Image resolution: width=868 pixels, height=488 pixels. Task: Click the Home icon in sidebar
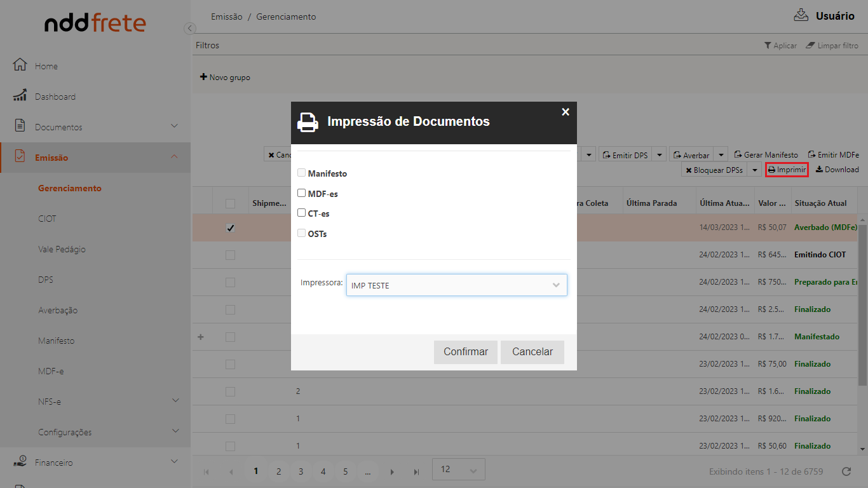click(20, 65)
